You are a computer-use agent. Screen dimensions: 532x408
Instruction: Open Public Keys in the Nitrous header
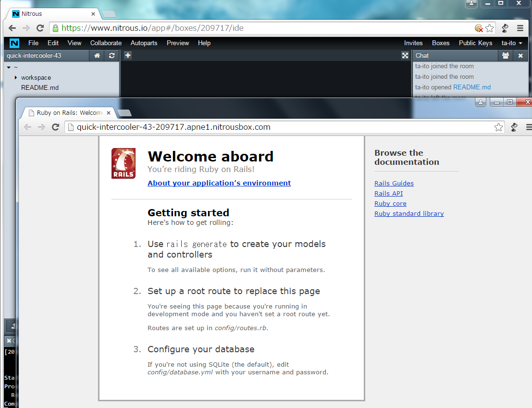[475, 43]
